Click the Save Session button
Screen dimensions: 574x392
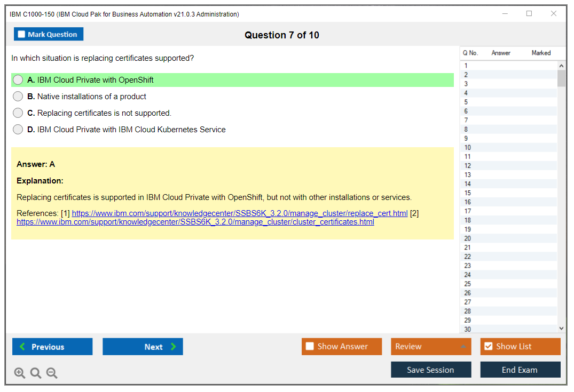[431, 370]
